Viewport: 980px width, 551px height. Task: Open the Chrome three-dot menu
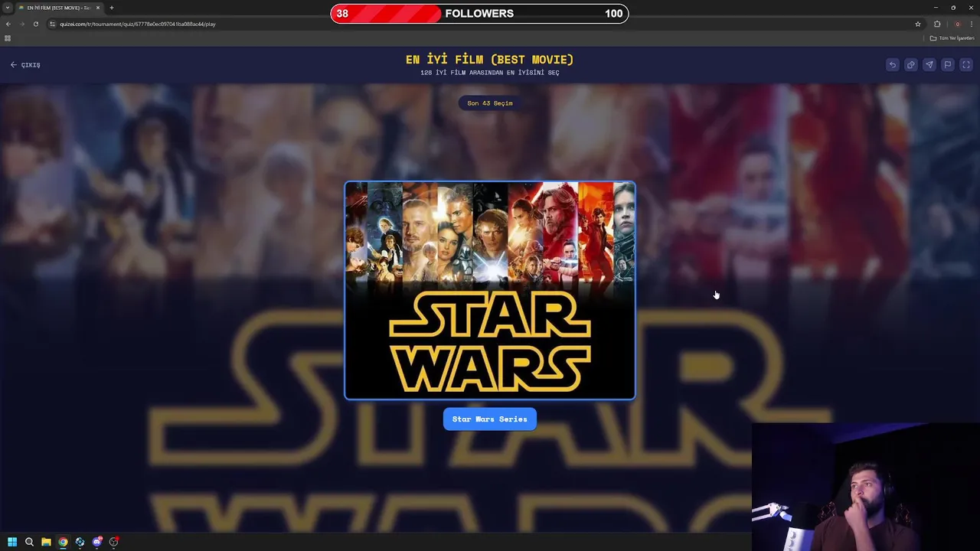pos(972,24)
